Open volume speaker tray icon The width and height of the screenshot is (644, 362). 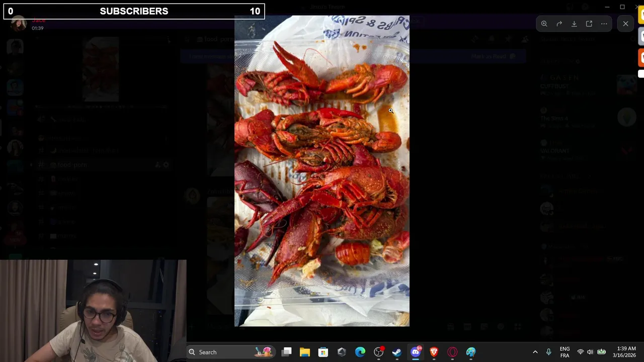pos(590,352)
